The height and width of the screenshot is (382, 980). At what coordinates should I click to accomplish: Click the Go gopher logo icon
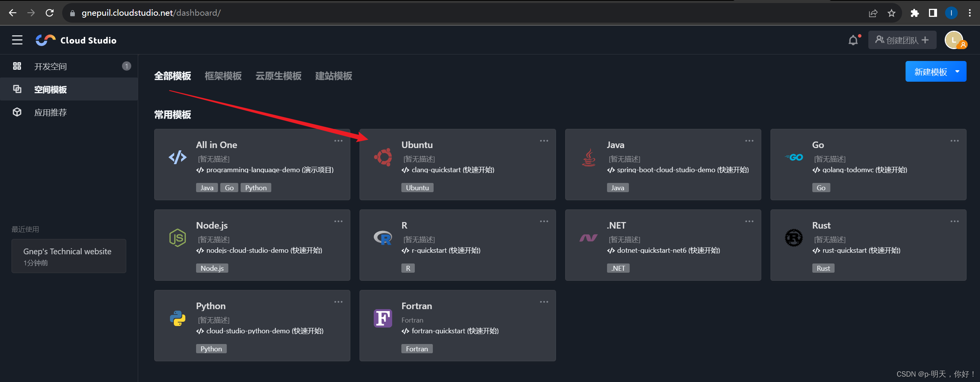click(794, 157)
